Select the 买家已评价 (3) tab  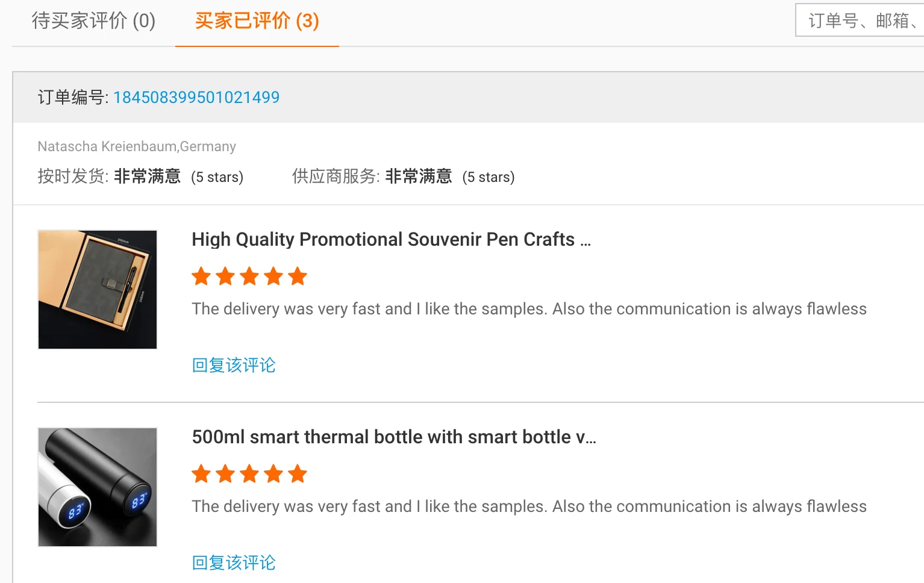click(257, 21)
